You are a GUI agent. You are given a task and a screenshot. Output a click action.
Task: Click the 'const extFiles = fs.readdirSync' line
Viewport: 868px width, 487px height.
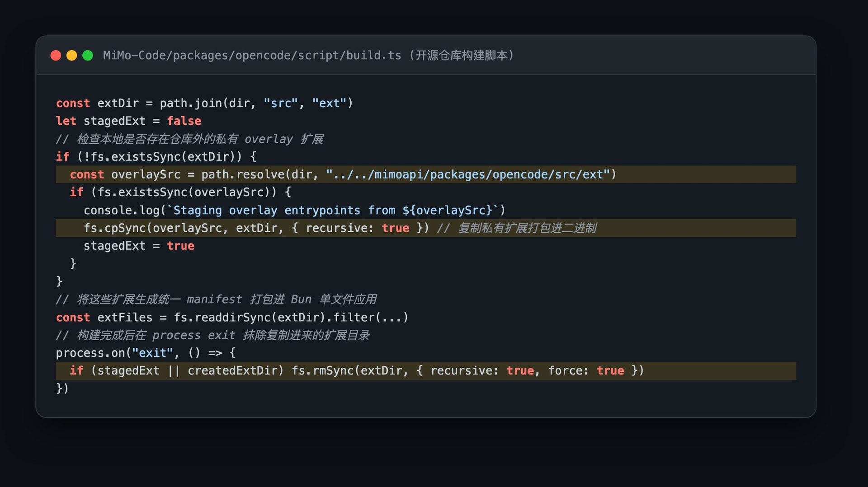click(232, 318)
